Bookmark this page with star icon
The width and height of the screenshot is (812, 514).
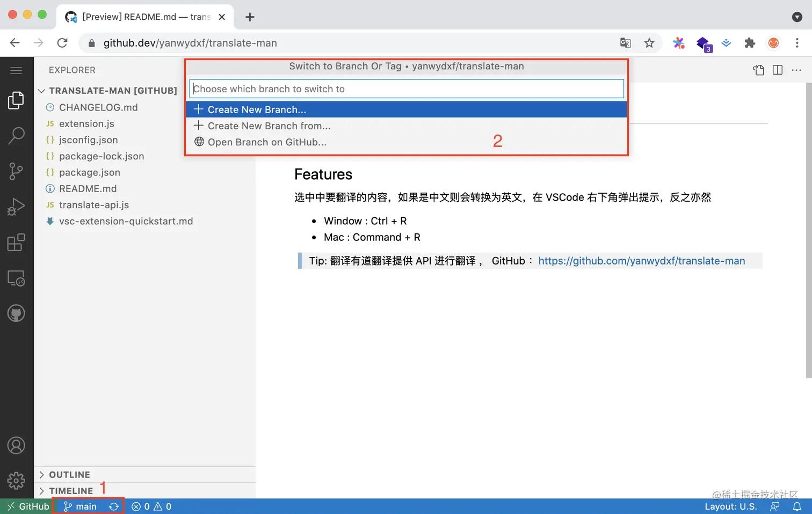(649, 43)
